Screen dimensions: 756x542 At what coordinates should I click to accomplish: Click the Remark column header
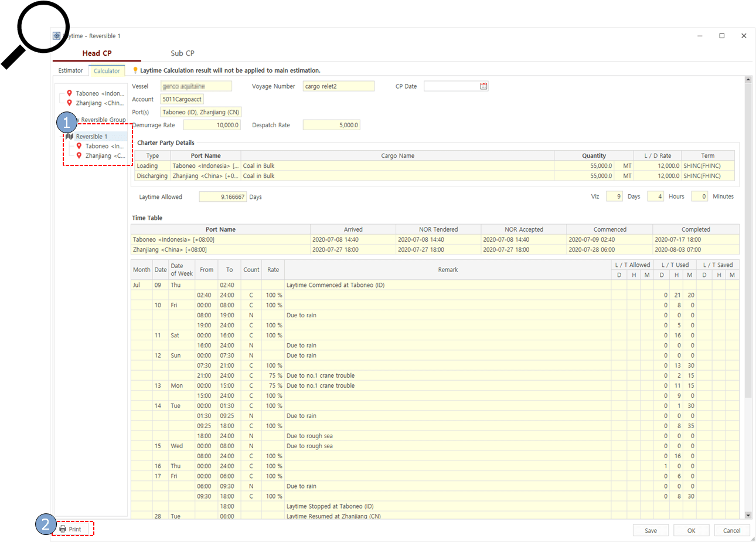(x=448, y=270)
